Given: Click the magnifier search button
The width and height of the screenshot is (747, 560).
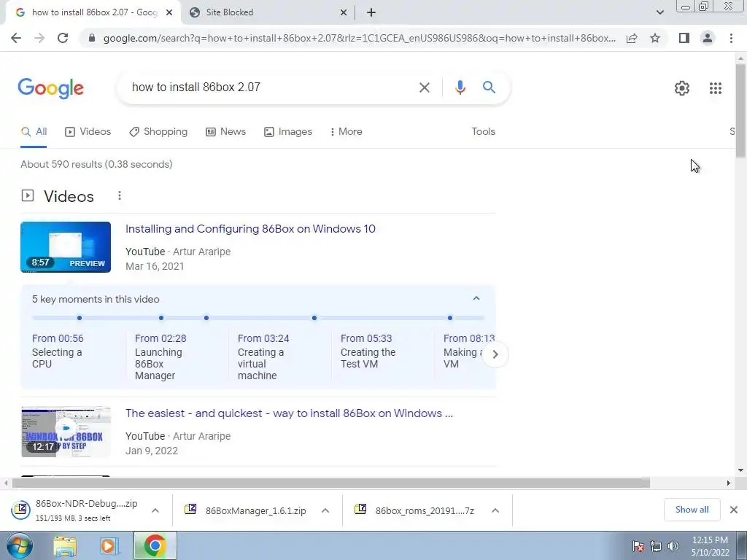Looking at the screenshot, I should (x=489, y=87).
